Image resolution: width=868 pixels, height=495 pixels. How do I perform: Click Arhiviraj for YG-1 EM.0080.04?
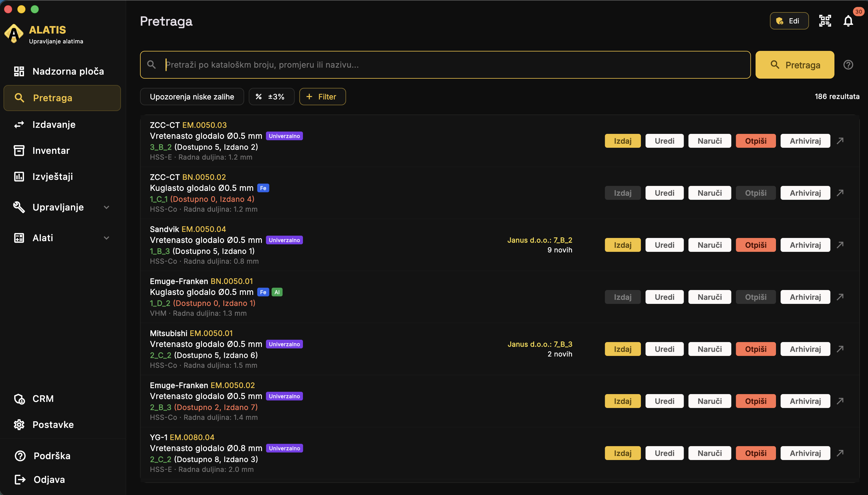coord(805,453)
